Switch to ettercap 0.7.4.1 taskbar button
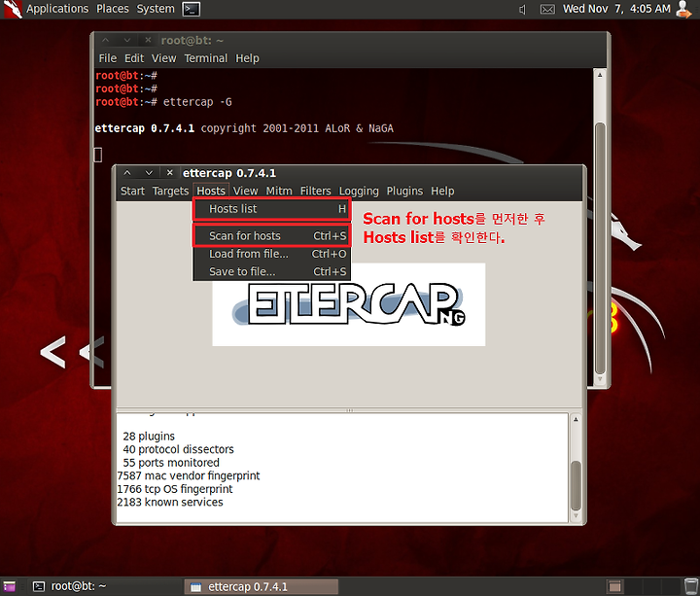This screenshot has height=596, width=700. point(262,586)
